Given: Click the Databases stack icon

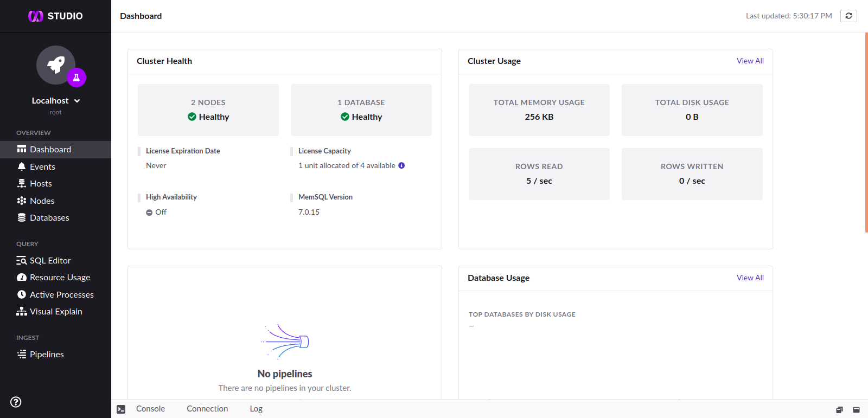Looking at the screenshot, I should tap(22, 217).
